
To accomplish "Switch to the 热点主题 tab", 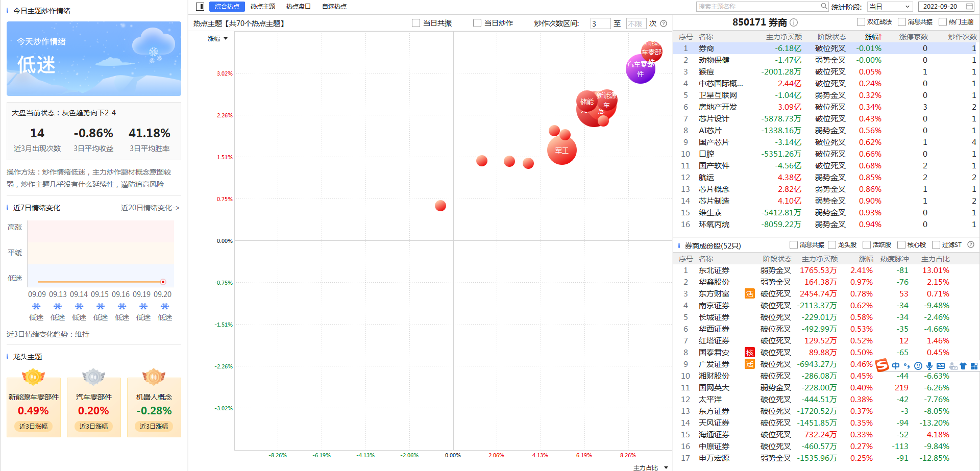I will pos(263,7).
